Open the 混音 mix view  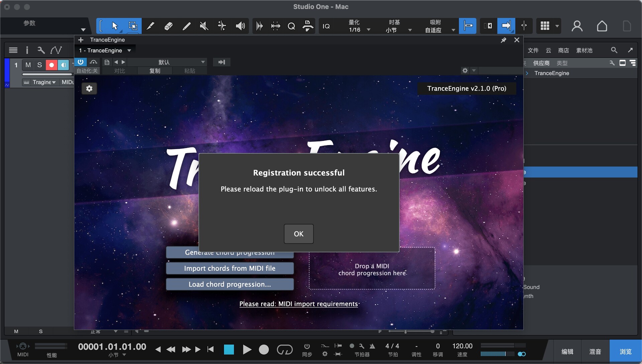tap(595, 352)
